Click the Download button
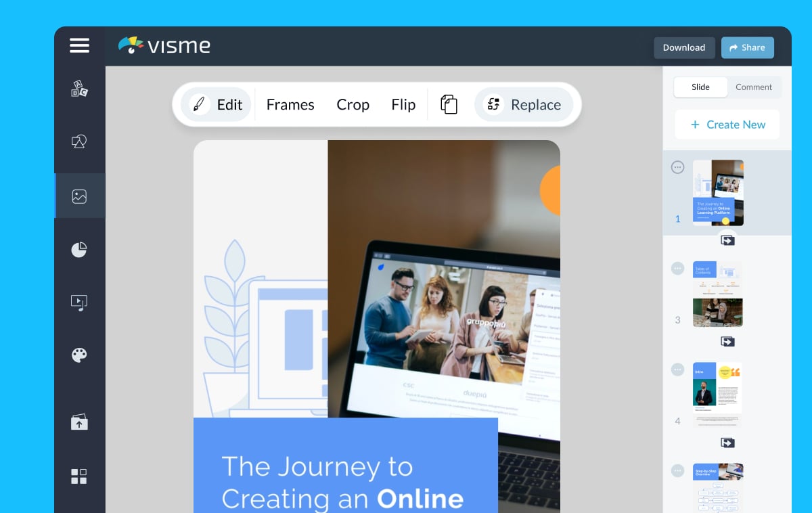The image size is (812, 513). [684, 47]
